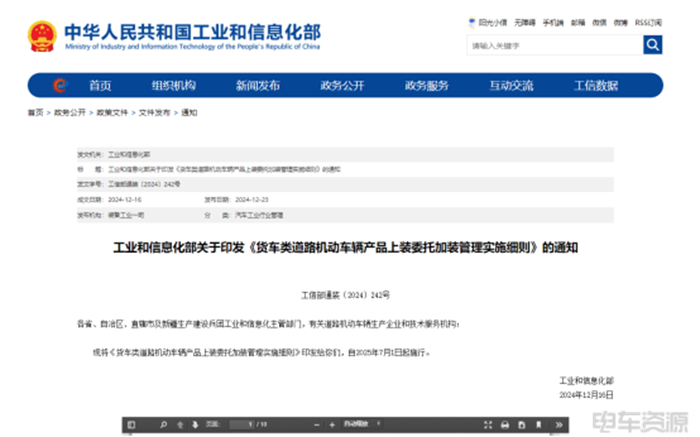Open the 工信数据 navigation item
This screenshot has width=700, height=437.
595,86
